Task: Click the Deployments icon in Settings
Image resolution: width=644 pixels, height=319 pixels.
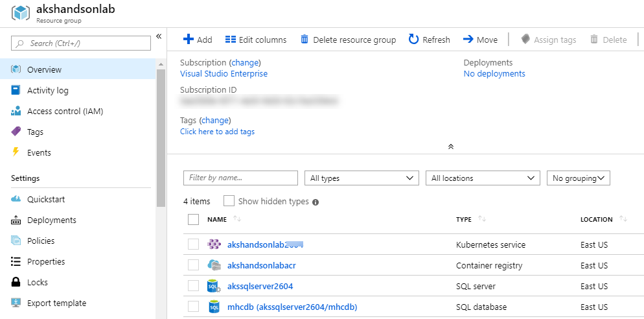Action: [x=16, y=220]
